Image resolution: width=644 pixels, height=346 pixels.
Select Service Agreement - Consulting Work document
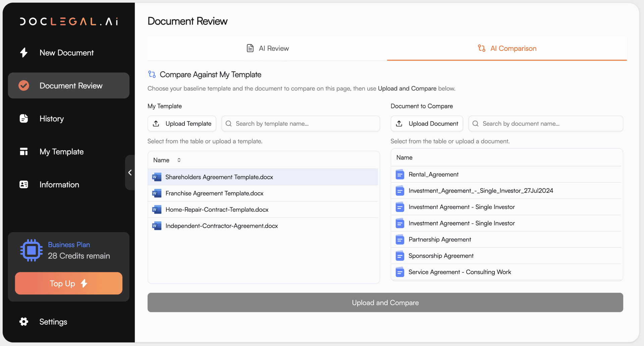point(507,272)
